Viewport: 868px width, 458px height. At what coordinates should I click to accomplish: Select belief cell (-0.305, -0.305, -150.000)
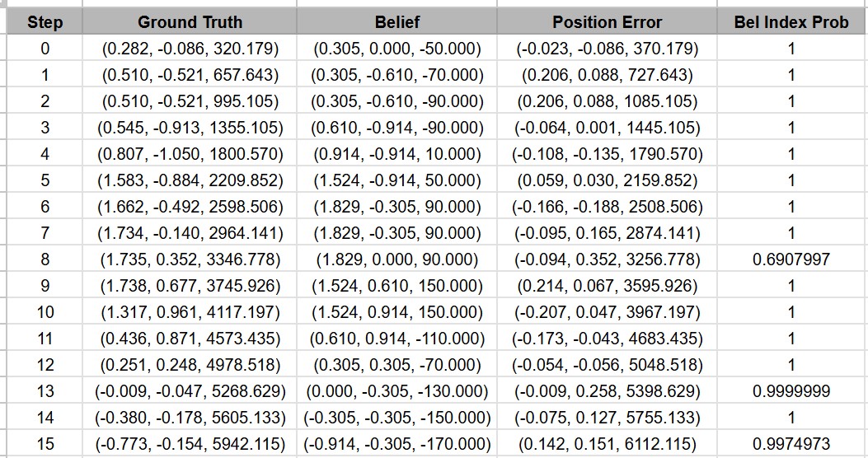[397, 418]
